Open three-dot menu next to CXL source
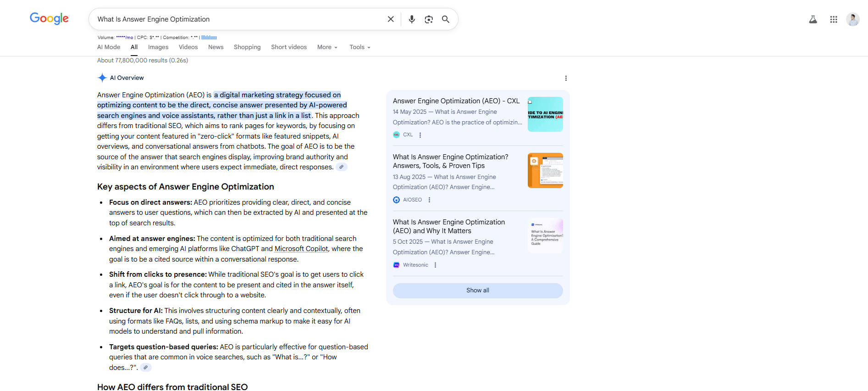Screen dimensions: 868x391 coord(420,135)
